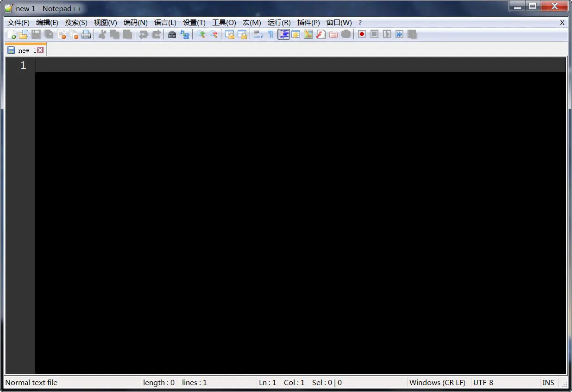This screenshot has width=572, height=392.
Task: Click the UTF-8 encoding indicator
Action: coord(483,382)
